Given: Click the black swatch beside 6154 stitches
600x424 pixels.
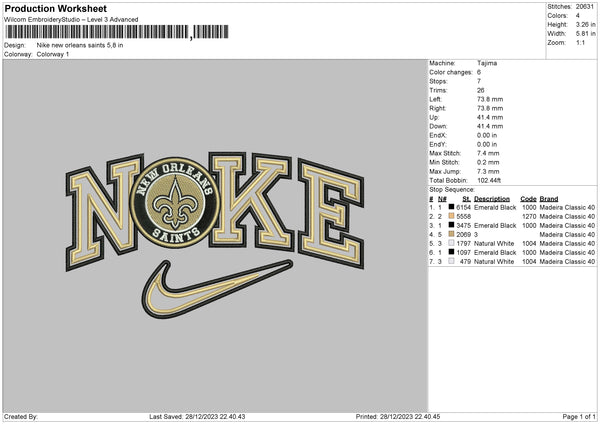Looking at the screenshot, I should [x=451, y=207].
